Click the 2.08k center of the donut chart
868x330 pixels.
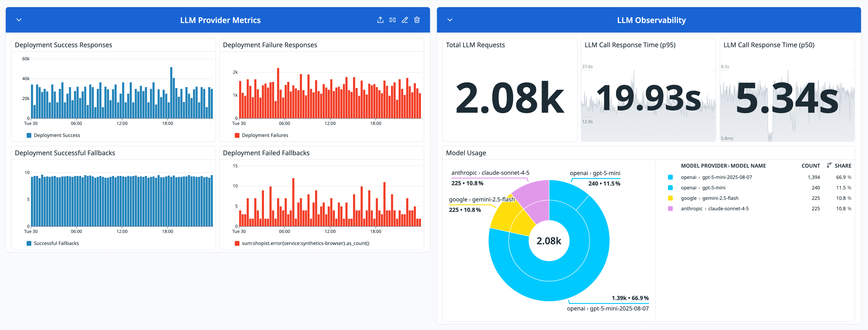click(549, 241)
